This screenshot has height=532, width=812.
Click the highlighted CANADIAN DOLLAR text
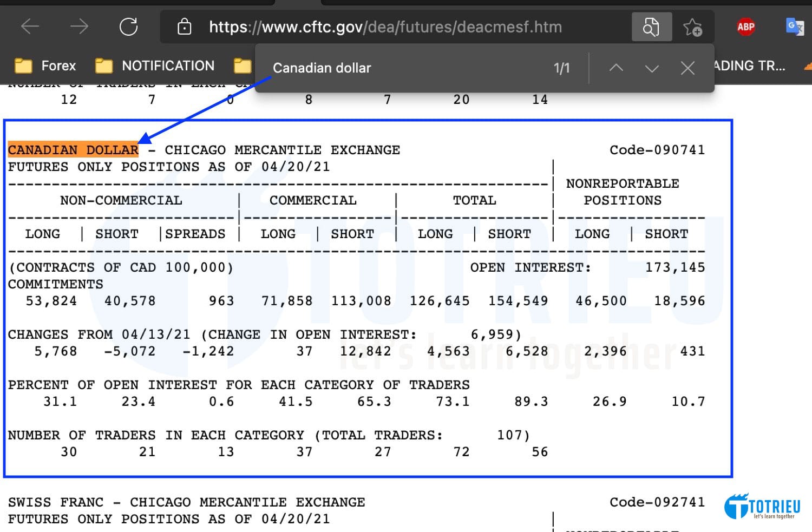tap(73, 150)
